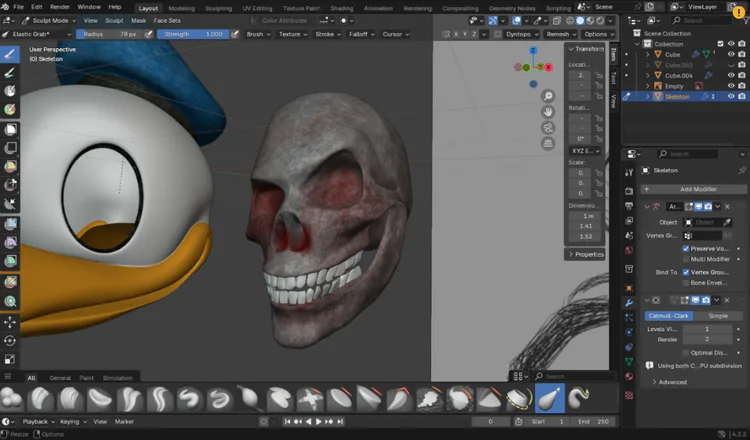Toggle camera view gizmo in viewport

548,128
